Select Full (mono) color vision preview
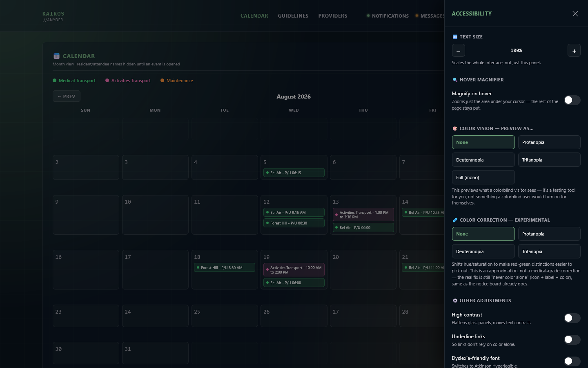The width and height of the screenshot is (588, 368). (483, 177)
